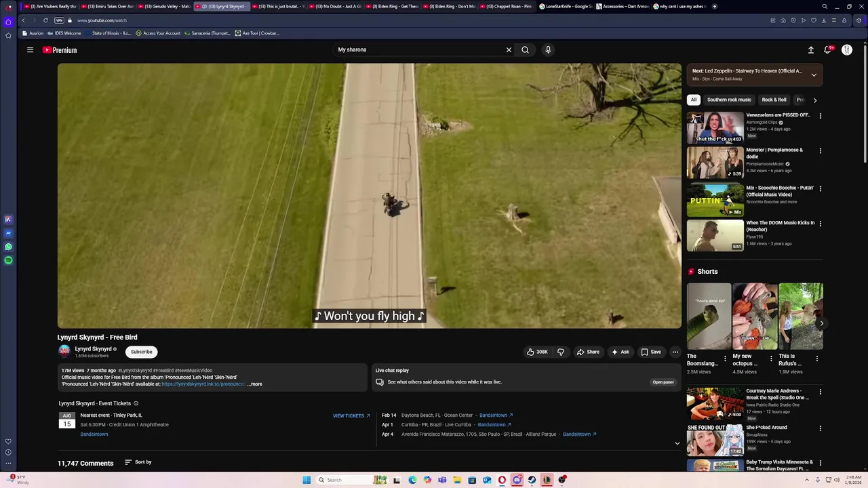The width and height of the screenshot is (868, 488).
Task: Toggle the browser VPN badge
Action: tap(59, 20)
